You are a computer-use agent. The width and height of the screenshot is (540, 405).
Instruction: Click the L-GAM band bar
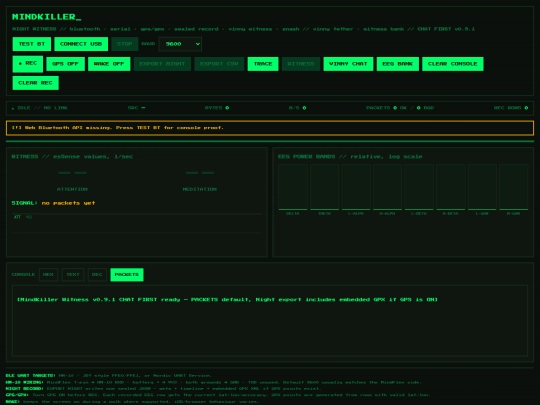482,187
